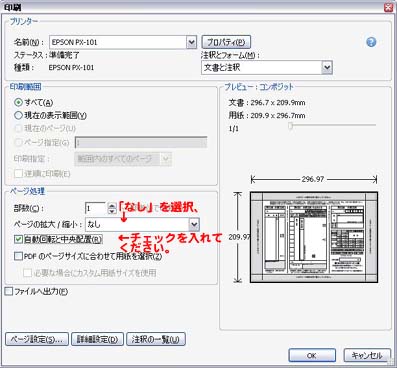Click the キャンセル button
The image size is (397, 368).
tap(366, 355)
